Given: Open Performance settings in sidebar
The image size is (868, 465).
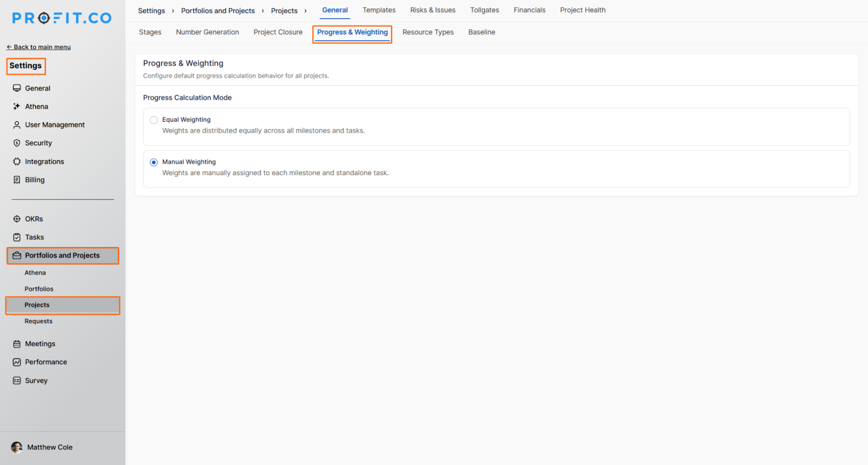Looking at the screenshot, I should coord(46,362).
